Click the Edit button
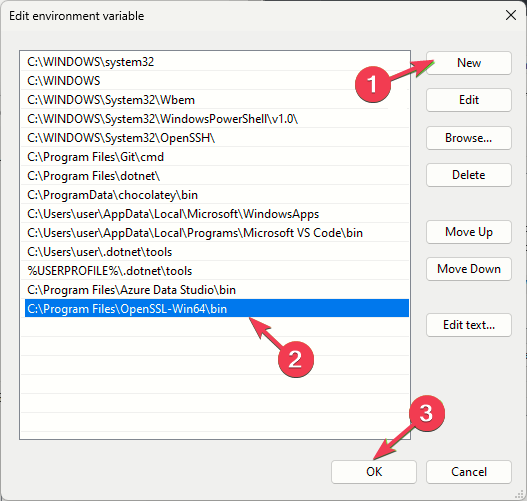527x501 pixels. click(x=469, y=100)
